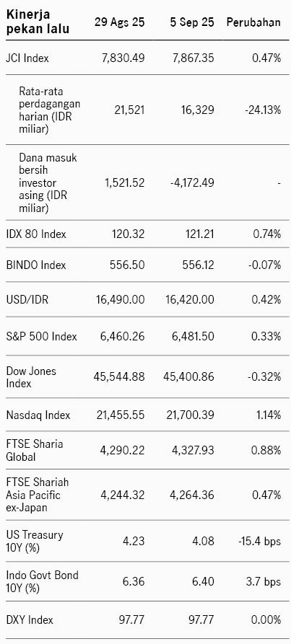This screenshot has height=644, width=291.
Task: Click the FTSE Shariah Asia Pacific ex-Japan label
Action: [x=38, y=495]
